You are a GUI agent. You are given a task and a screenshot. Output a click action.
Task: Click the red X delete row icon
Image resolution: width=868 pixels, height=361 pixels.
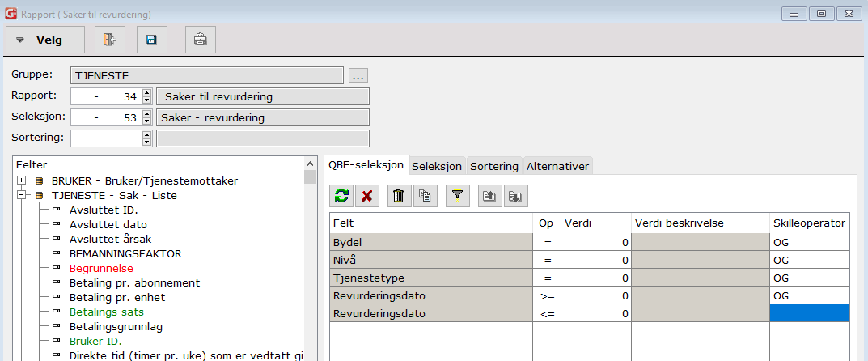click(367, 195)
